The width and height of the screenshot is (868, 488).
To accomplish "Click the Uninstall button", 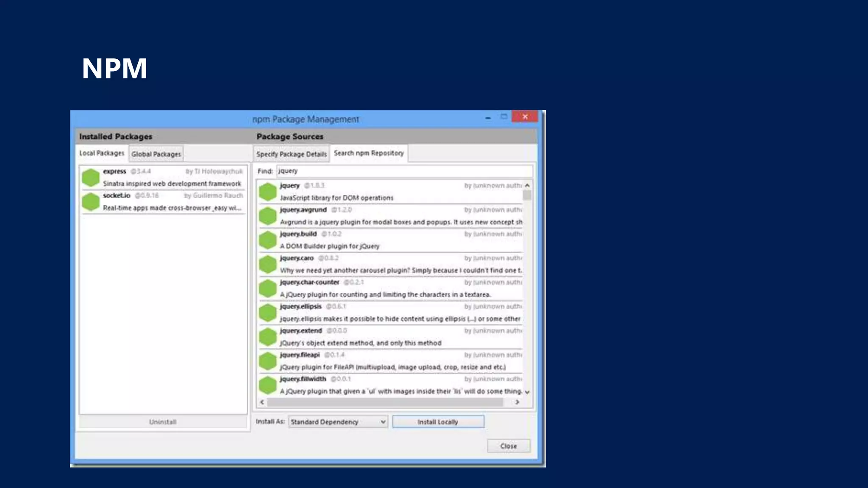I will click(x=163, y=422).
